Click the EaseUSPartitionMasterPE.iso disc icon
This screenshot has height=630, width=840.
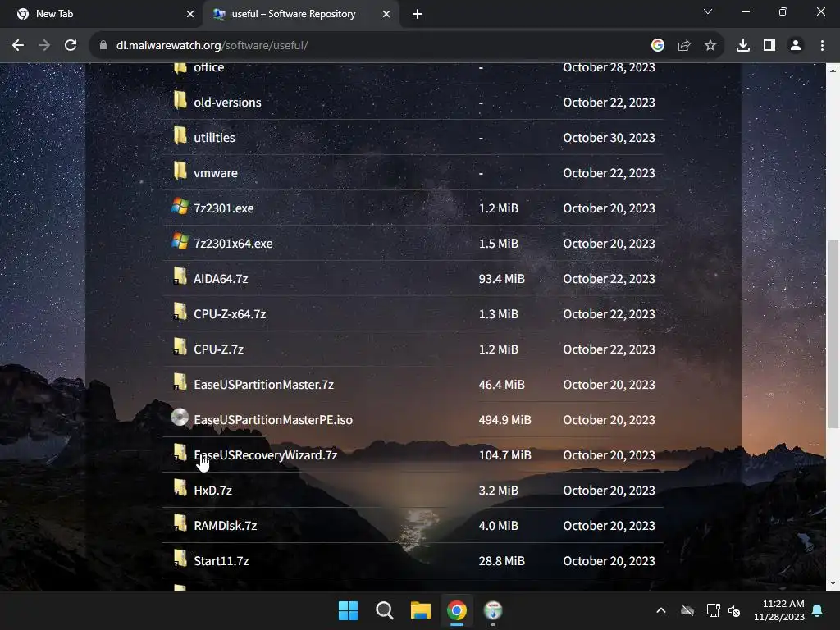click(180, 418)
